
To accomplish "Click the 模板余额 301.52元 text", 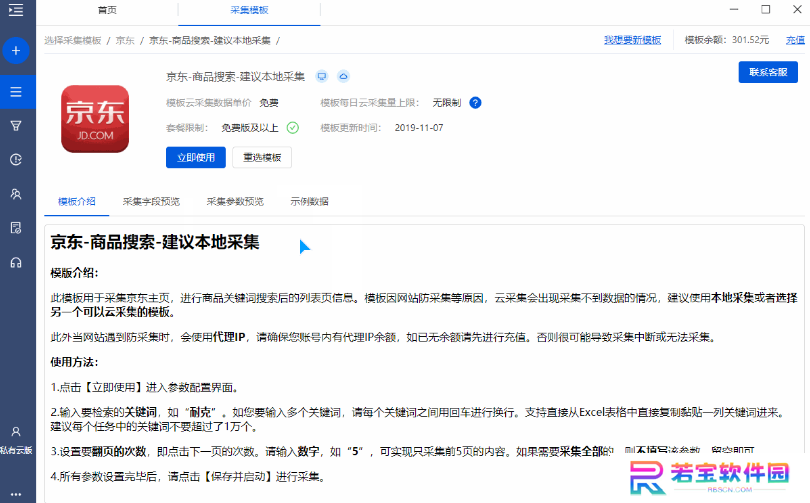I will point(727,40).
